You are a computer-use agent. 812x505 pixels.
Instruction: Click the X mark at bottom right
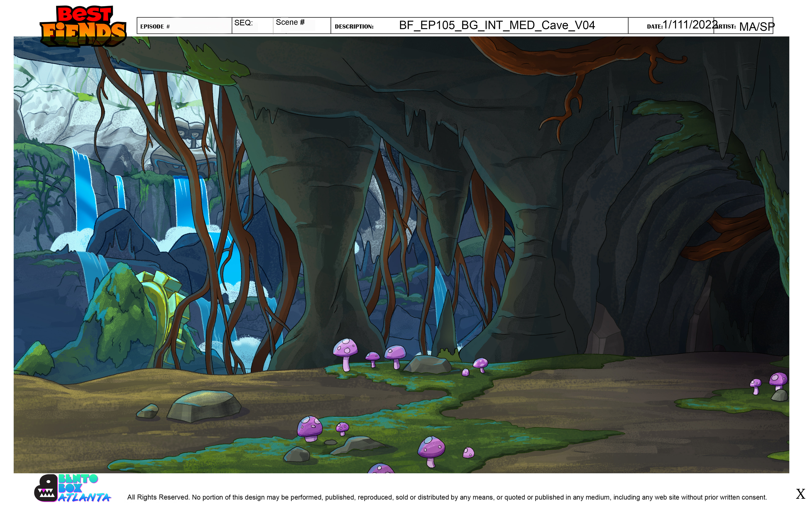coord(800,494)
